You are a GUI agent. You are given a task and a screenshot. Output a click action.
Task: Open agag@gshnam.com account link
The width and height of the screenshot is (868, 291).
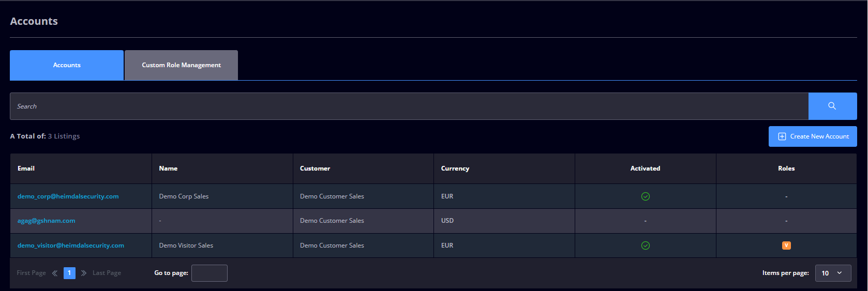(47, 221)
